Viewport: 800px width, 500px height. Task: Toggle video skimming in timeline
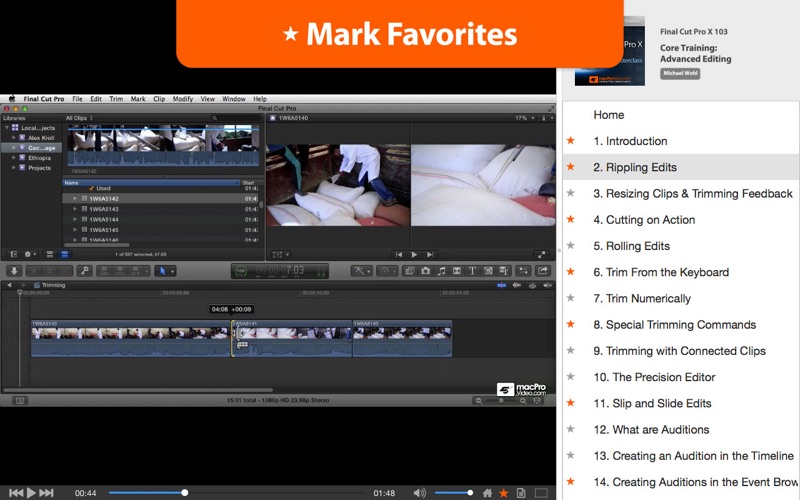[x=502, y=286]
